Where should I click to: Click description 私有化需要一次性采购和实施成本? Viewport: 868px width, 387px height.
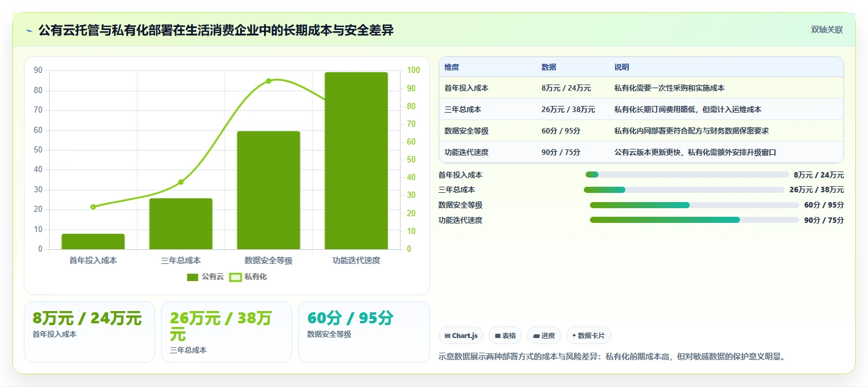[x=670, y=88]
